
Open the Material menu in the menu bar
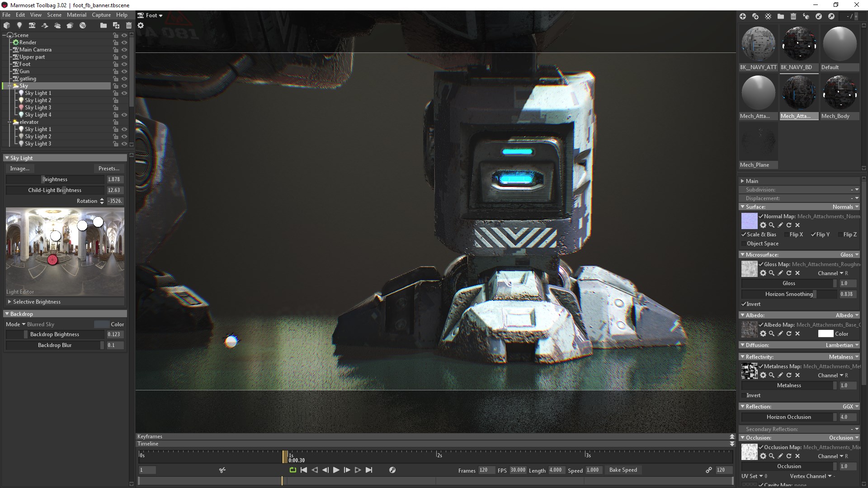pos(76,15)
